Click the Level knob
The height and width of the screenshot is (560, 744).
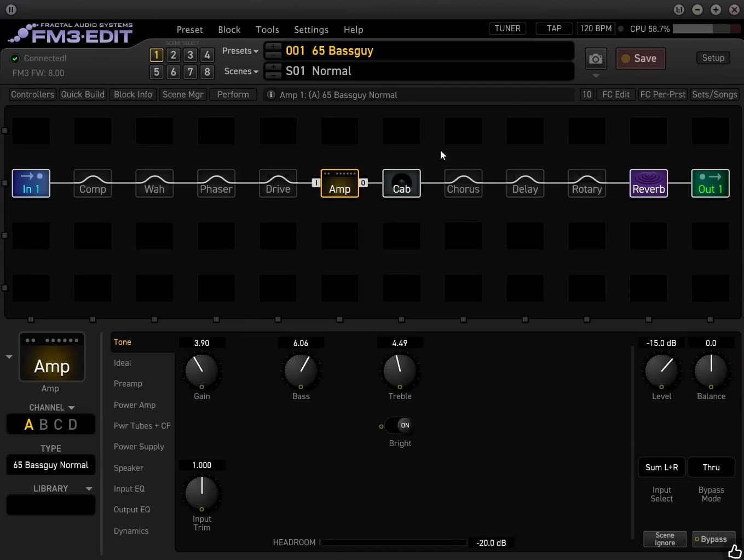click(661, 371)
